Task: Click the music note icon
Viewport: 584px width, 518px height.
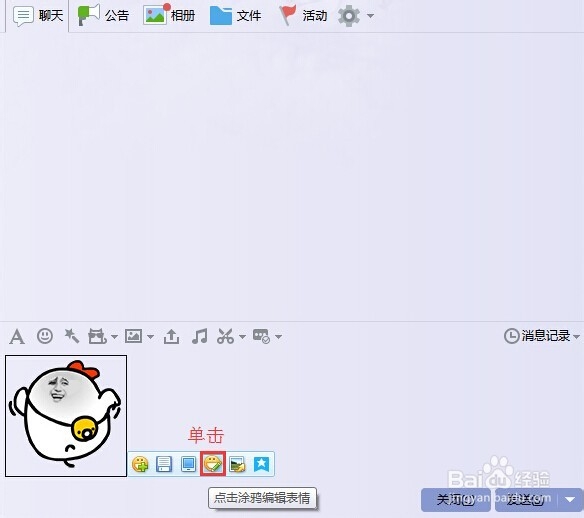Action: tap(199, 336)
